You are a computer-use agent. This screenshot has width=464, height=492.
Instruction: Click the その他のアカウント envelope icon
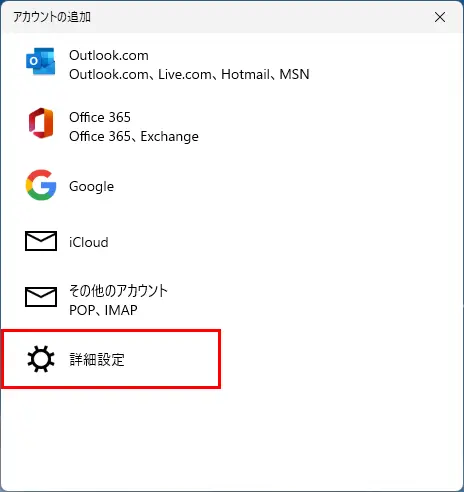pos(41,296)
